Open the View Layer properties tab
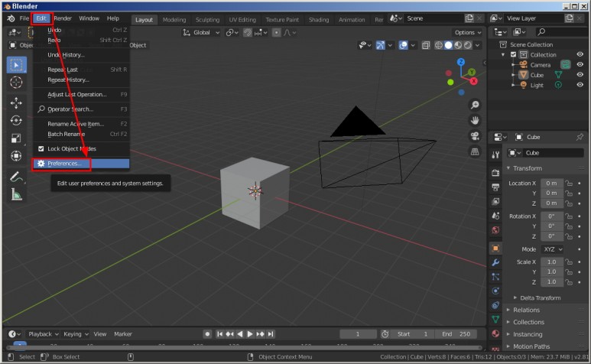This screenshot has width=591, height=364. tap(495, 201)
